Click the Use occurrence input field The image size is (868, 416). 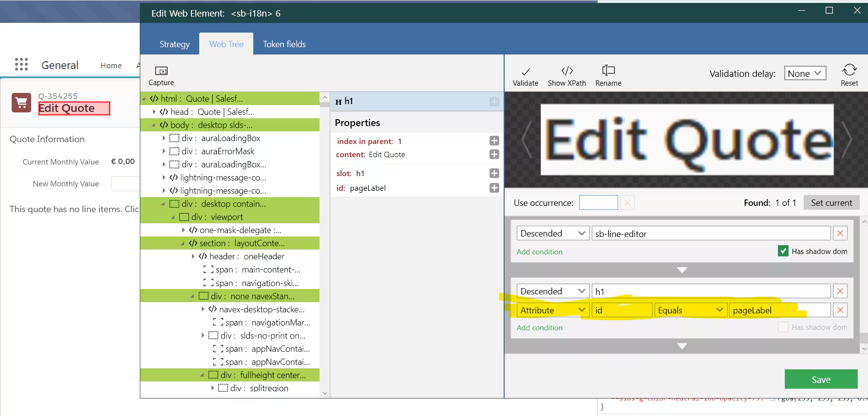[598, 203]
